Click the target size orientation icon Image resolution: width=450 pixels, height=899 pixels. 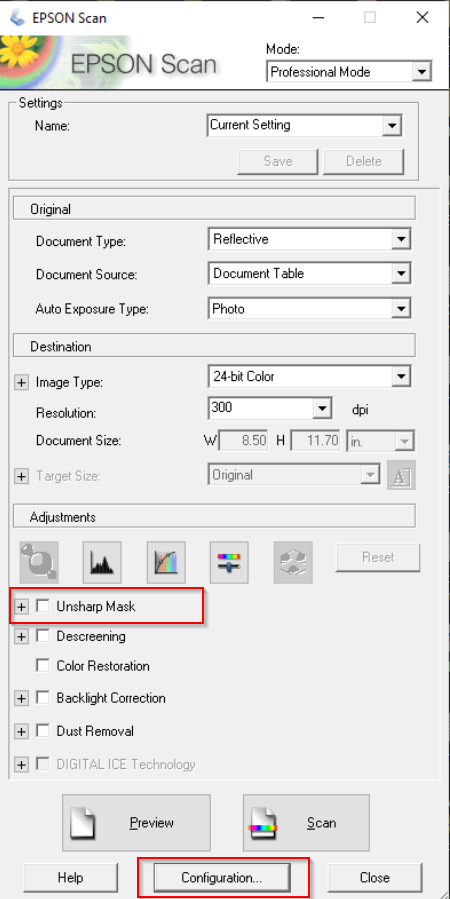coord(401,475)
